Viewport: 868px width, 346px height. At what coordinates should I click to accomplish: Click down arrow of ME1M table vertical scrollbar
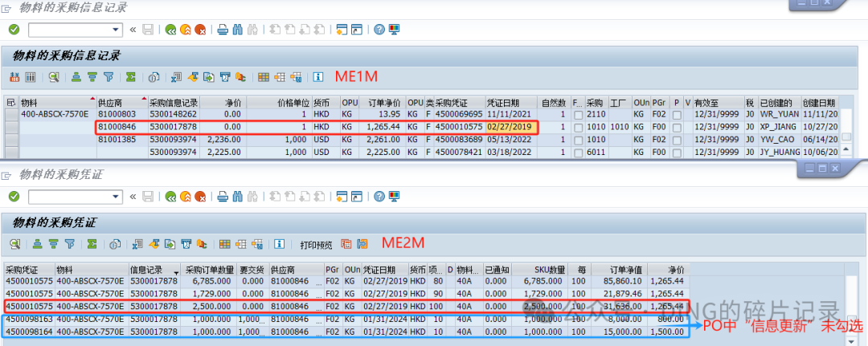tap(845, 150)
